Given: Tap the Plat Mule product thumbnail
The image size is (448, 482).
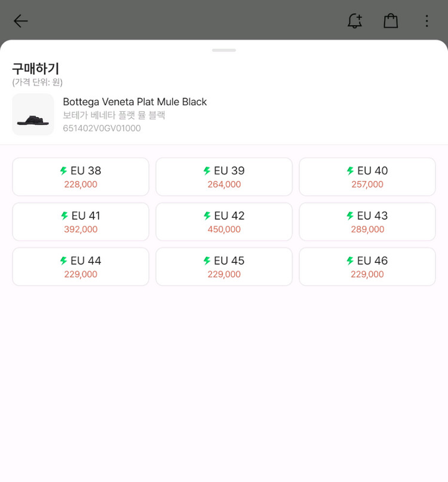Looking at the screenshot, I should (x=33, y=114).
